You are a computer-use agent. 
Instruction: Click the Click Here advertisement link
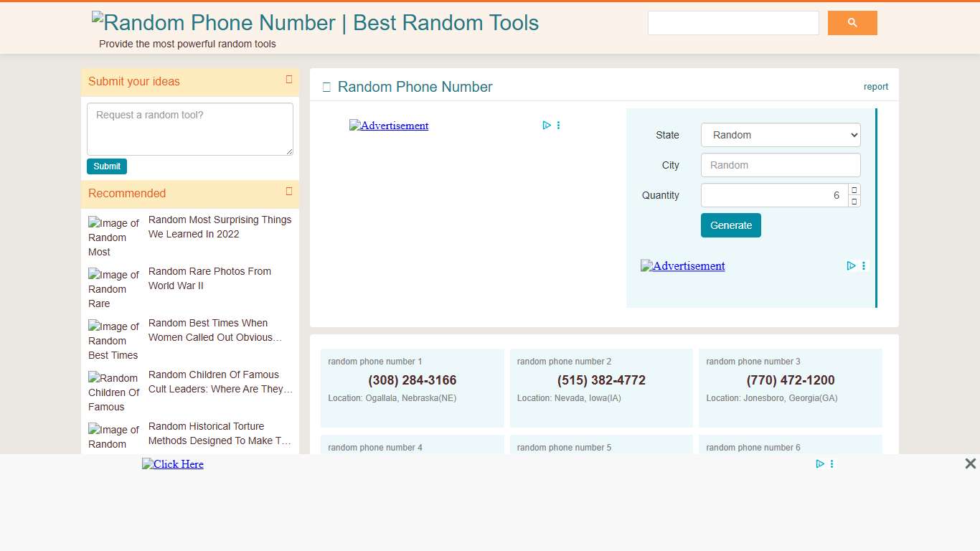(x=173, y=463)
